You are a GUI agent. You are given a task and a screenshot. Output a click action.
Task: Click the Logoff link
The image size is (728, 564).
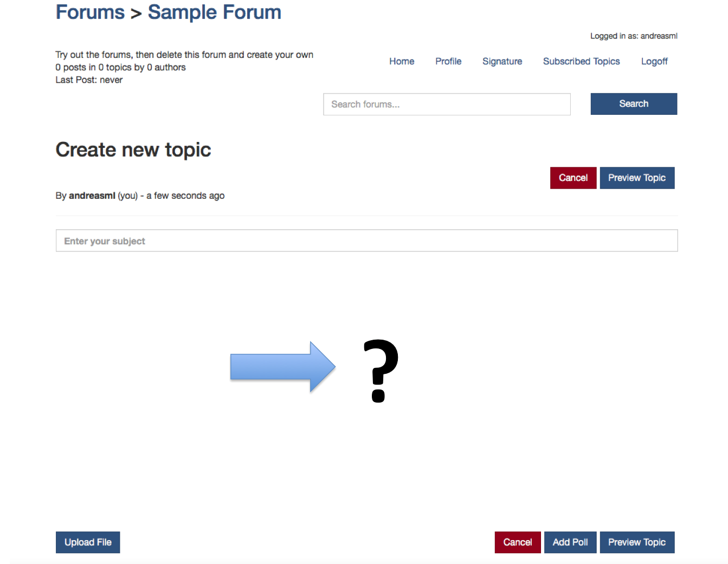coord(654,61)
